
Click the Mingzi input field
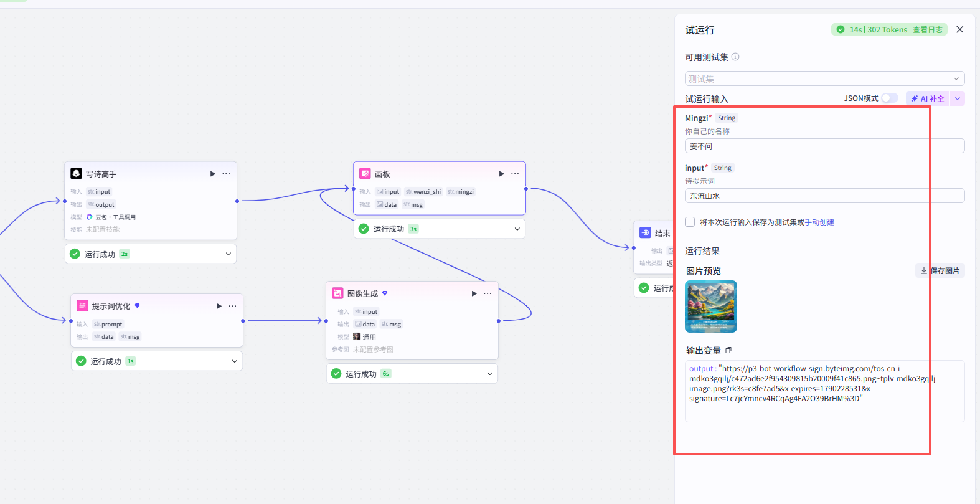point(824,146)
